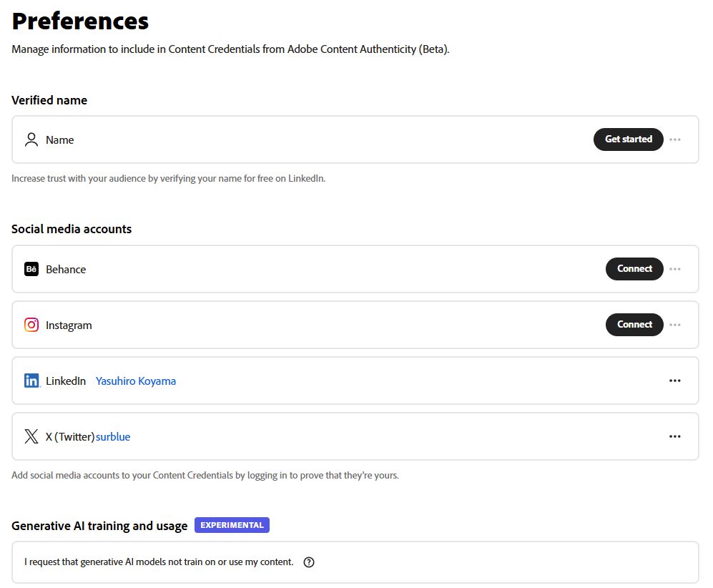Connect your Instagram account
Image resolution: width=713 pixels, height=588 pixels.
coord(634,325)
